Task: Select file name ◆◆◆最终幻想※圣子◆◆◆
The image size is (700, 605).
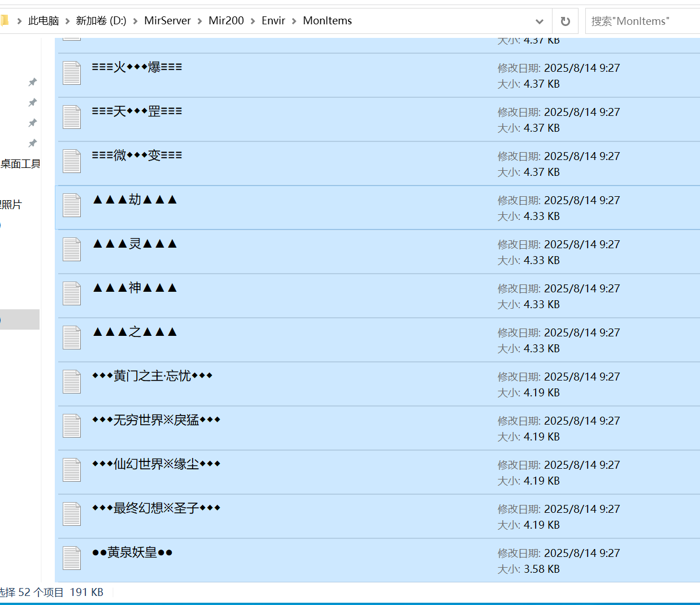Action: point(156,508)
